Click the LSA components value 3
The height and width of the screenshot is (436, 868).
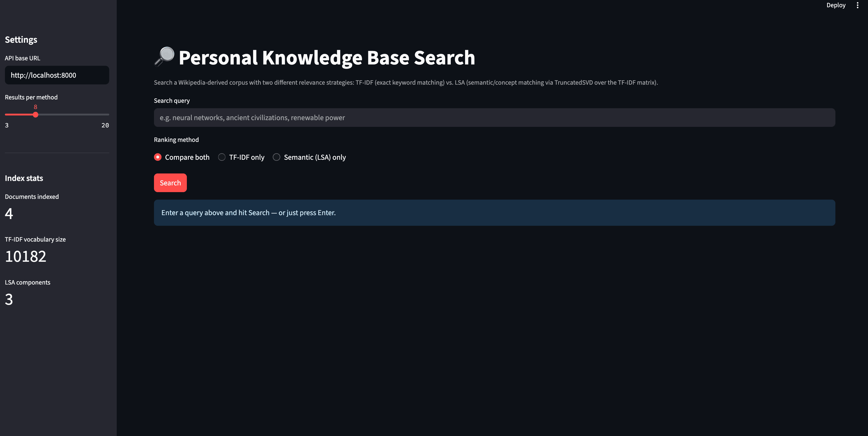click(9, 300)
